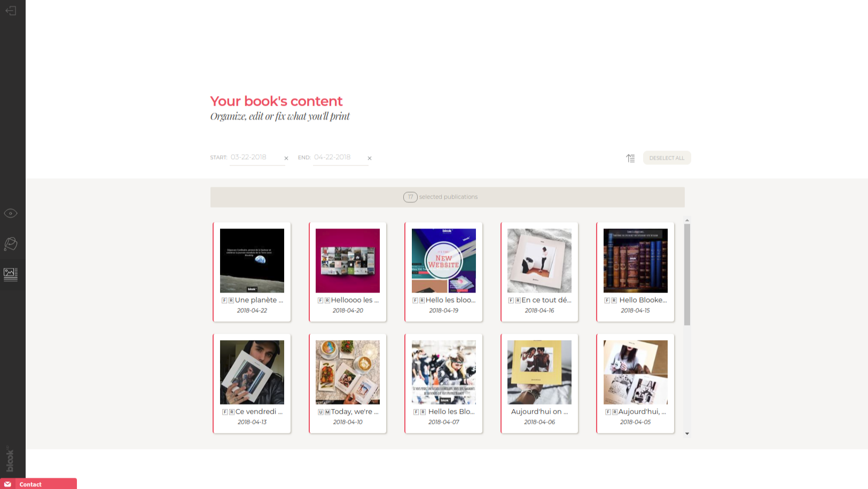Open the design palette icon in sidebar
Screen dimensions: 868x489
pos(11,244)
